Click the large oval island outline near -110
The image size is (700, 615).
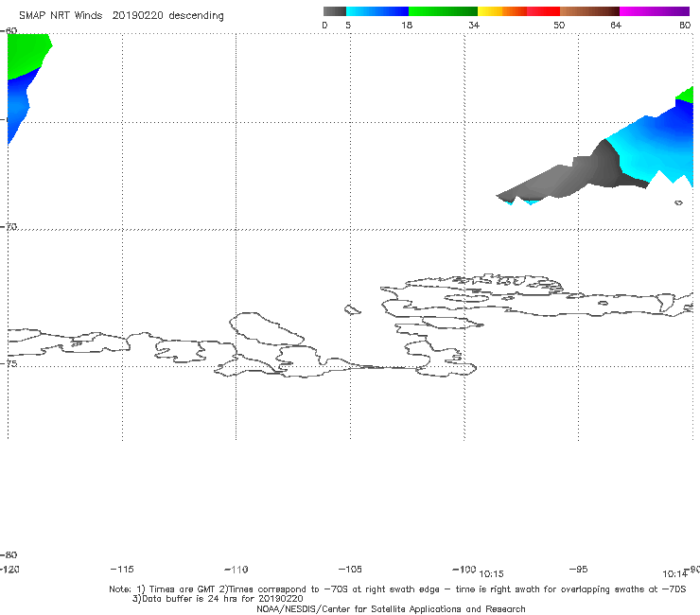[x=266, y=328]
